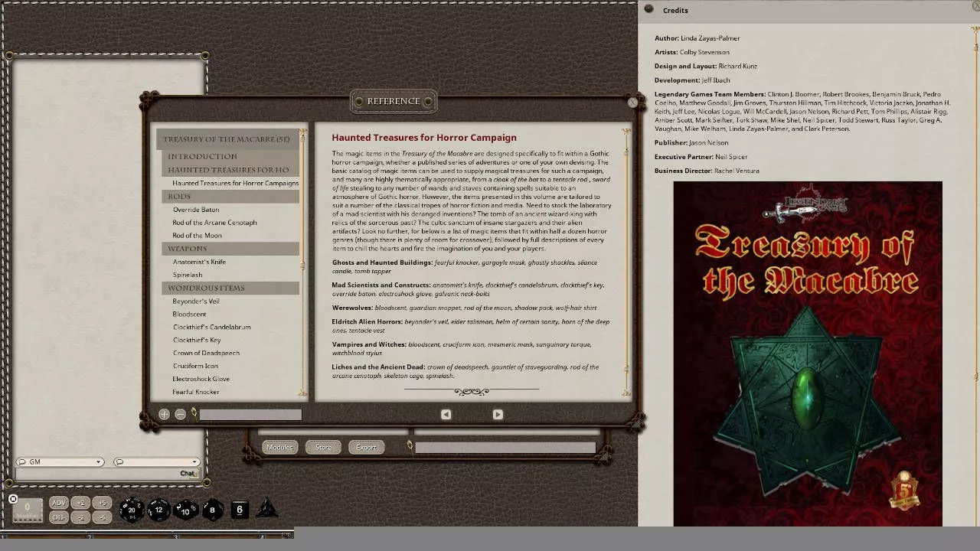
Task: Toggle the +5 modifier button
Action: tap(102, 503)
